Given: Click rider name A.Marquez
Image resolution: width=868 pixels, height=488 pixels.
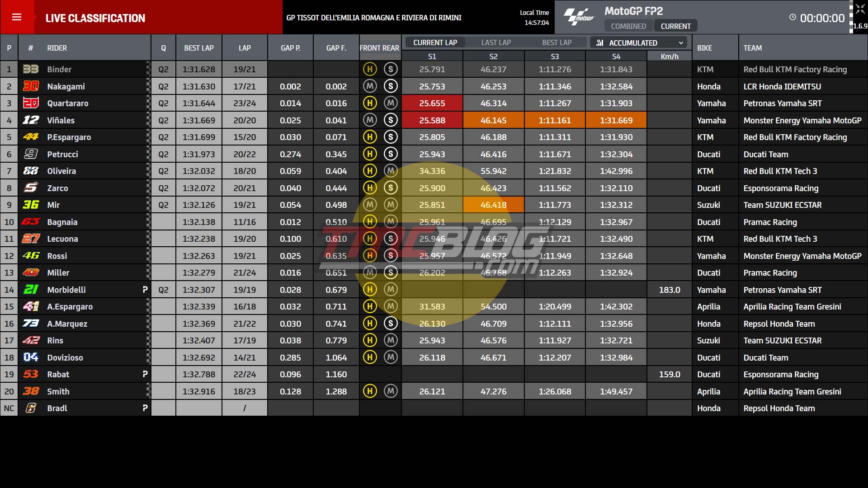Looking at the screenshot, I should coord(67,324).
